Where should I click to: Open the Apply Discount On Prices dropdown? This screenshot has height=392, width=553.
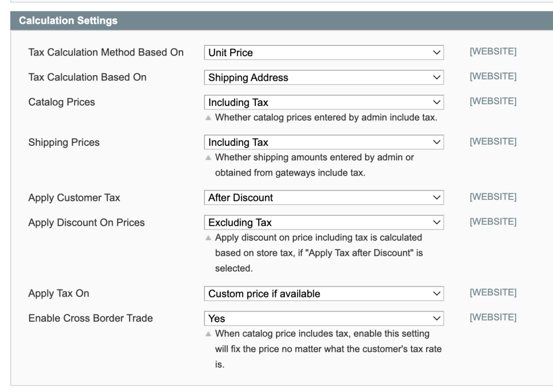tap(324, 222)
